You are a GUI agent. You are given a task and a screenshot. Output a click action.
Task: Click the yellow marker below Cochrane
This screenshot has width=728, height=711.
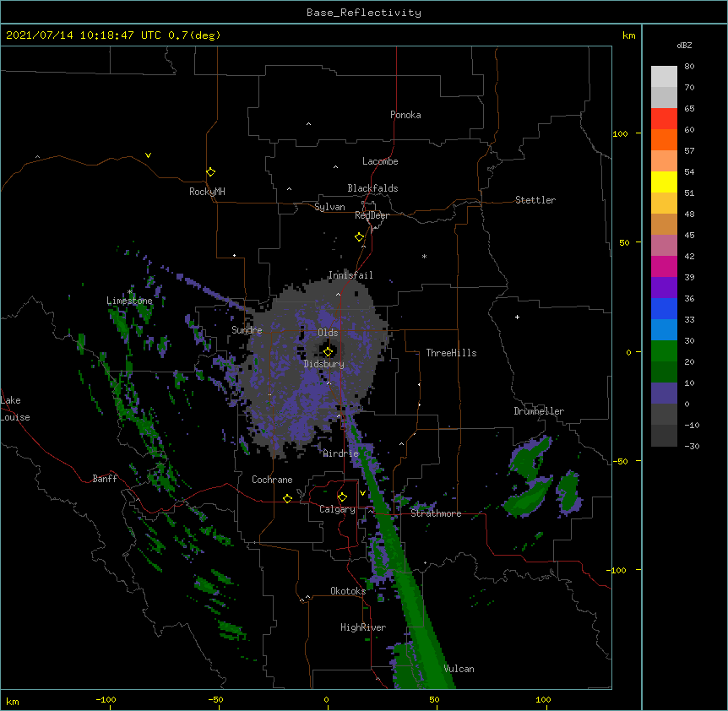(287, 498)
